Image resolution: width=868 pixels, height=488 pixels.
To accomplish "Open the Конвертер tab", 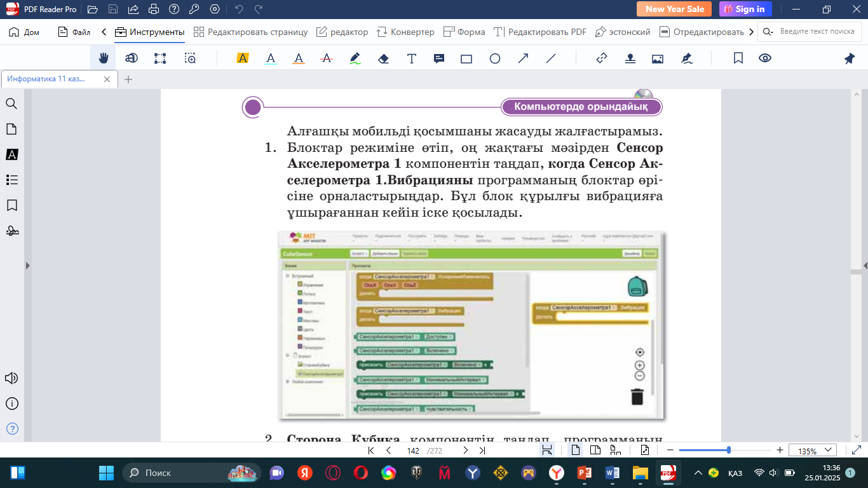I will pyautogui.click(x=405, y=32).
